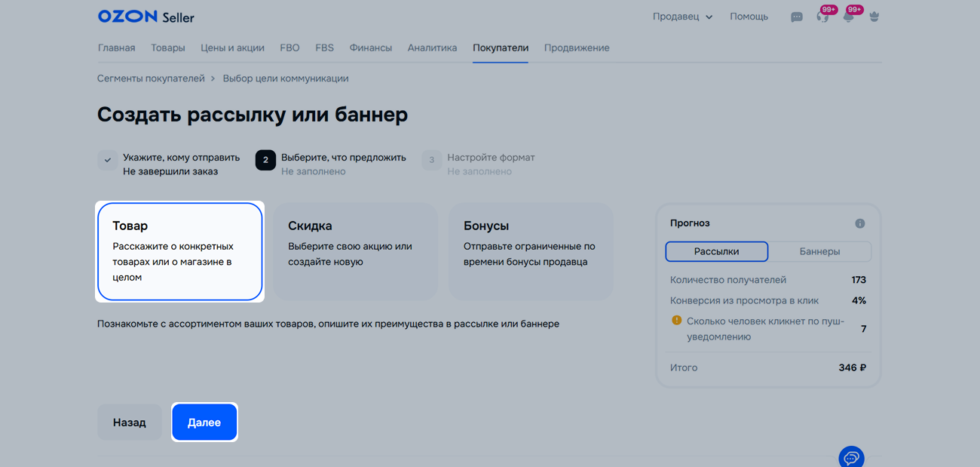
Task: Click the support headset icon
Action: pos(822,17)
